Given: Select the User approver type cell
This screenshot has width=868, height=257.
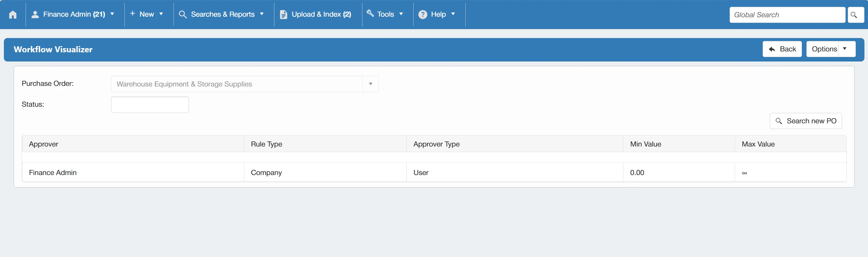Looking at the screenshot, I should click(515, 173).
